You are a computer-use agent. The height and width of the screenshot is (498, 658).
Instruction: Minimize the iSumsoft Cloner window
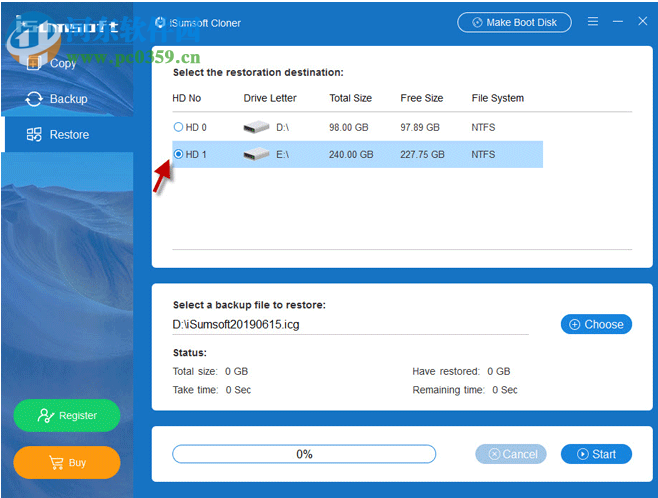click(x=618, y=21)
